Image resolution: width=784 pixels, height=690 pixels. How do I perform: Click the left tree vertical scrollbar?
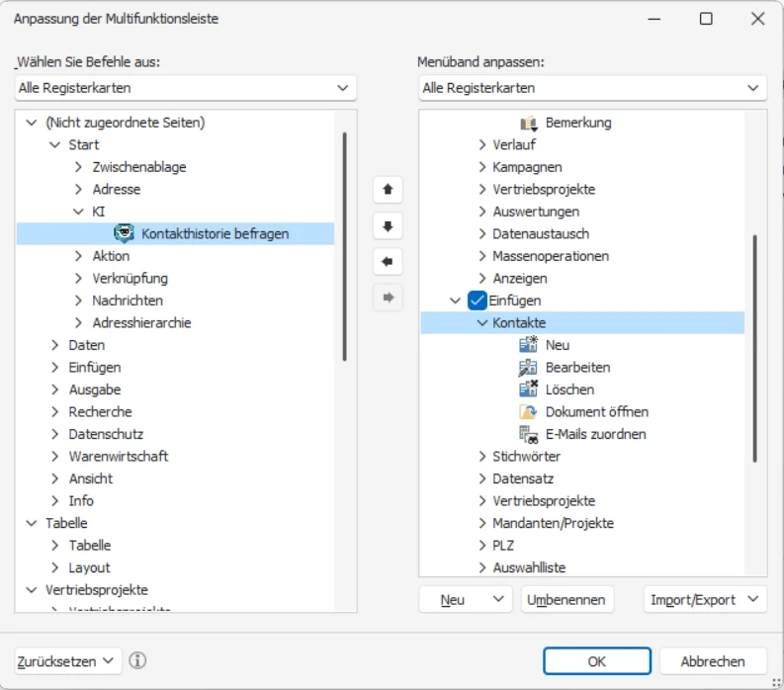(344, 246)
